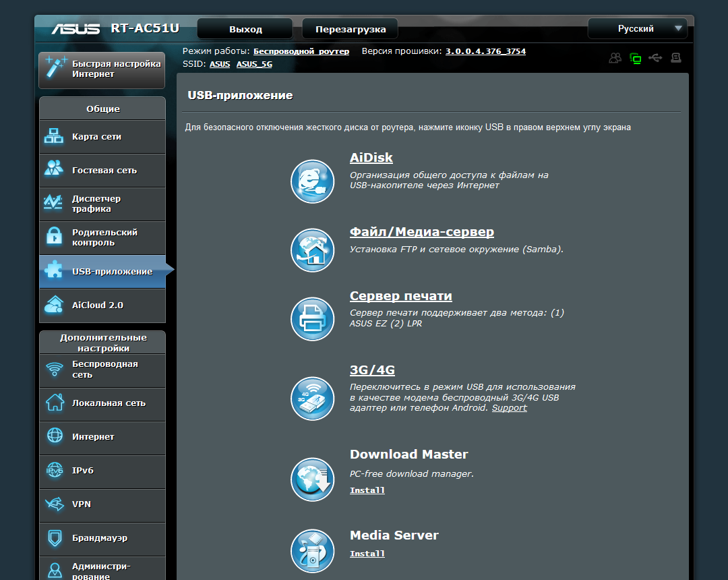The height and width of the screenshot is (580, 728).
Task: Click the Download Master globe icon
Action: click(x=313, y=480)
